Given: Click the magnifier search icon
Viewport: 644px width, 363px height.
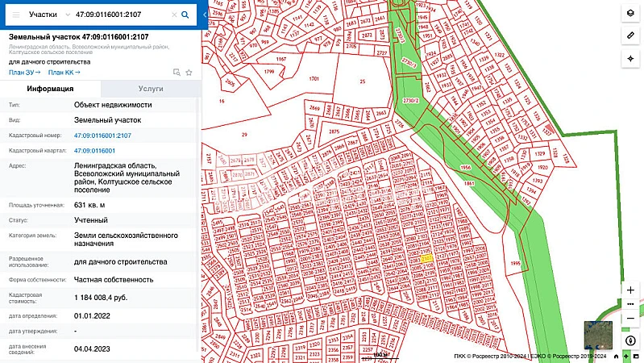Looking at the screenshot, I should coord(185,15).
